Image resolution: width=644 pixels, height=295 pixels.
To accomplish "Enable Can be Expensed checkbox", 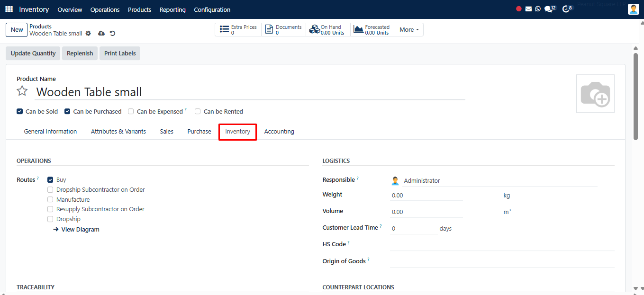I will [131, 112].
